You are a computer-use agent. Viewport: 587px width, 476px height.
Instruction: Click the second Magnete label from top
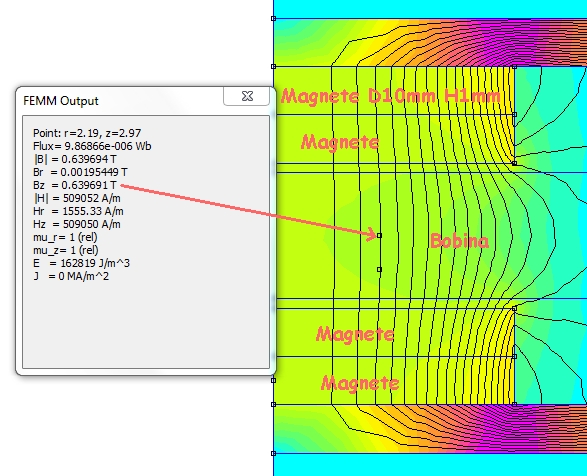340,143
